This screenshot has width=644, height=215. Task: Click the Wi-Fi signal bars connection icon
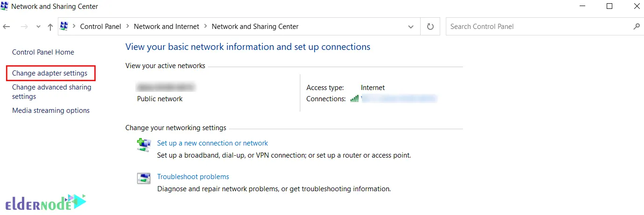[x=354, y=98]
